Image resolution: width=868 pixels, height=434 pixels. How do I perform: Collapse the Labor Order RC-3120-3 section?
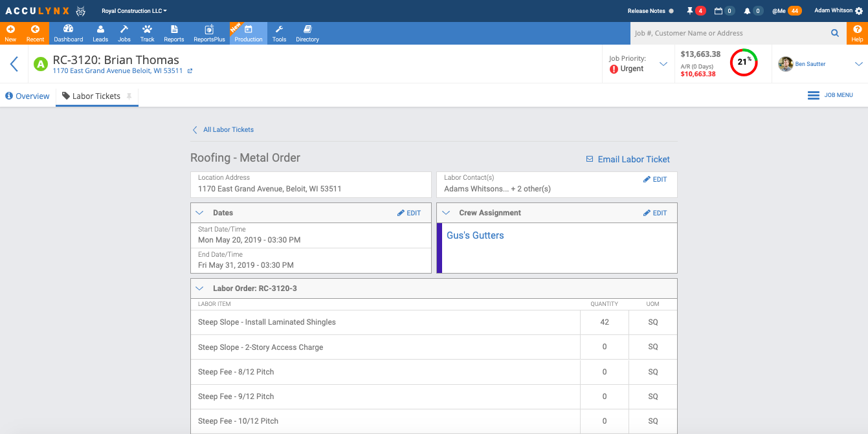(x=199, y=288)
